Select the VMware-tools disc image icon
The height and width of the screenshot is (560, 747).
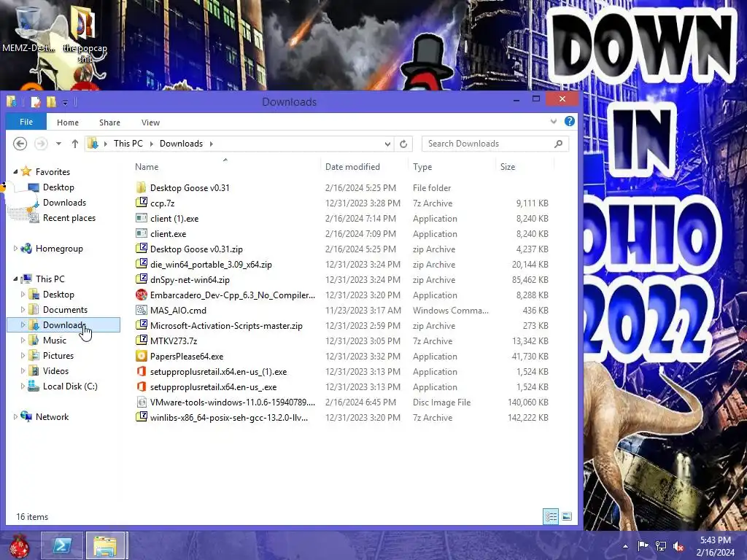point(141,402)
